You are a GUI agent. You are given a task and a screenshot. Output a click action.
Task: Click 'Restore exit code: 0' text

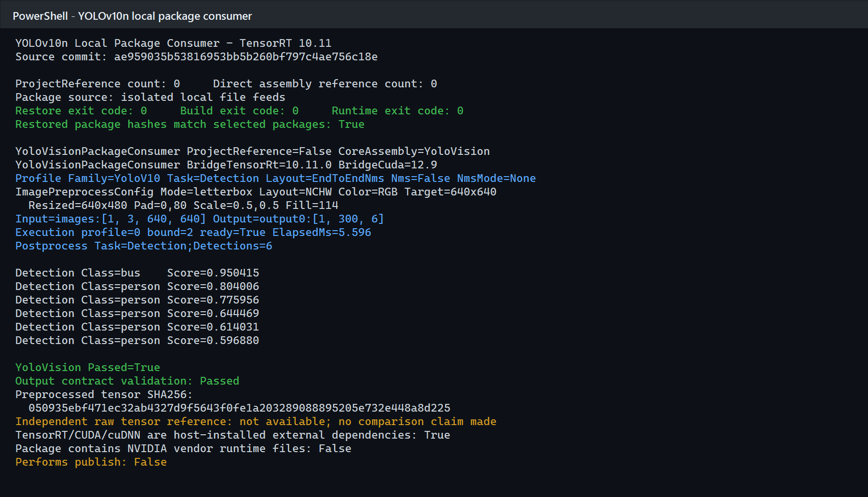click(x=81, y=110)
